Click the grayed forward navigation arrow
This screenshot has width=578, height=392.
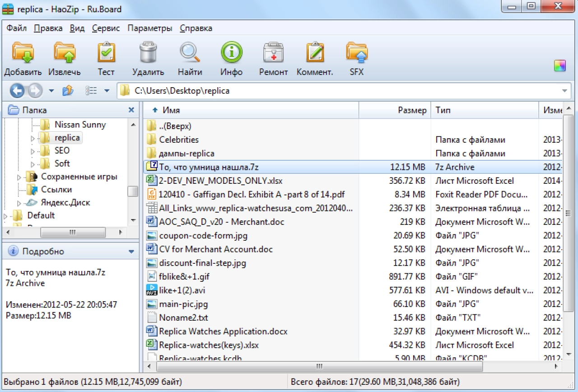(35, 91)
